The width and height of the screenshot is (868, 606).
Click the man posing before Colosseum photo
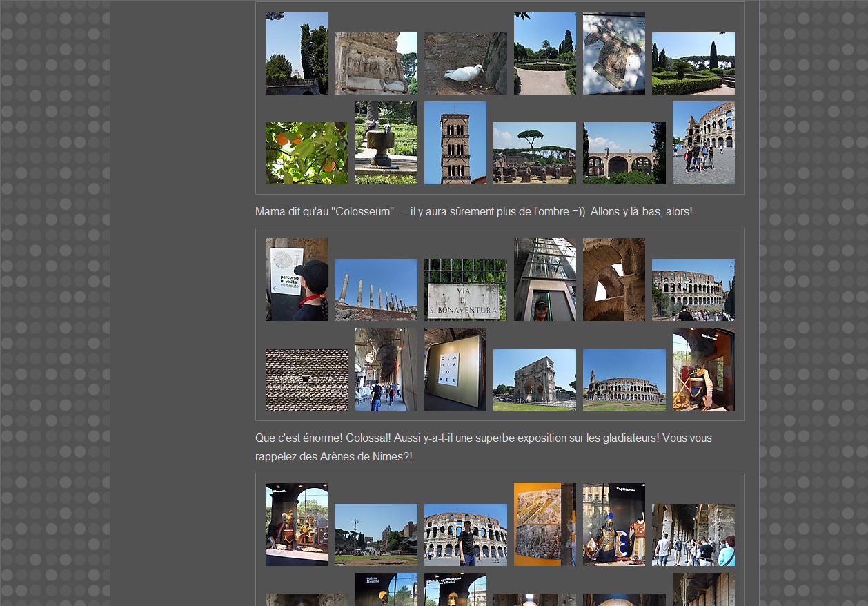[x=465, y=535]
